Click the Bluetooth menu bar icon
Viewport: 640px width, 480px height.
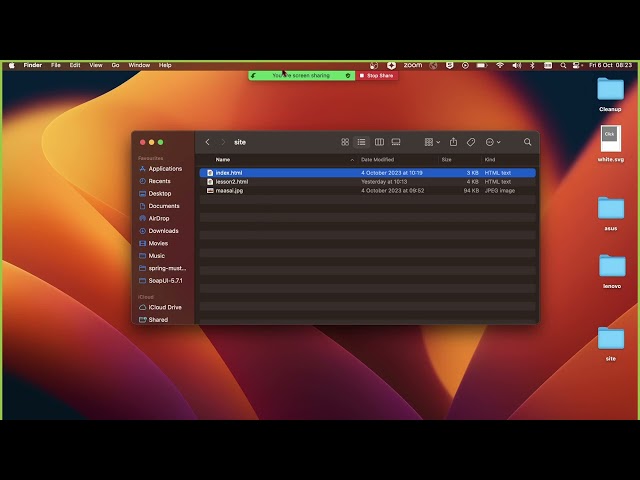(532, 65)
